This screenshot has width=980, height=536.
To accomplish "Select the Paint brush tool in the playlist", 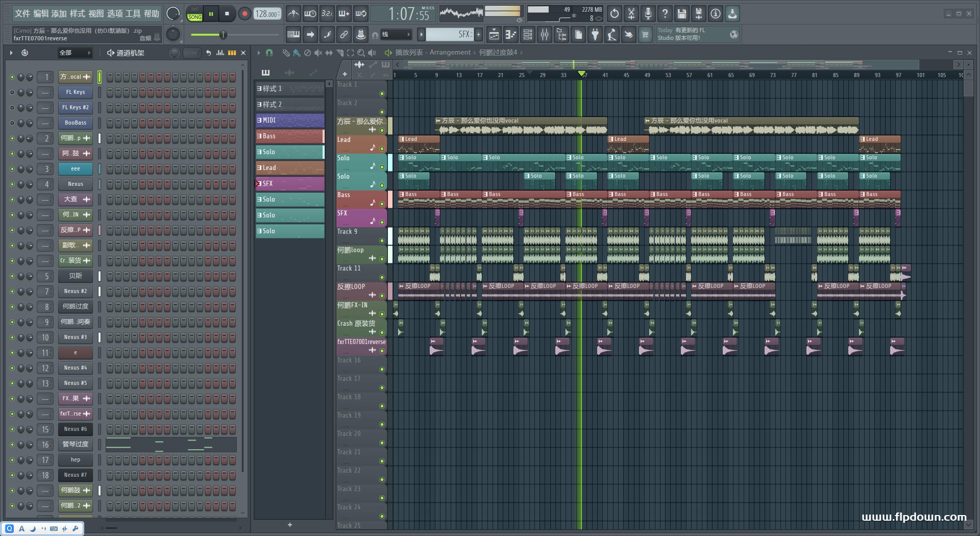I will [x=297, y=53].
